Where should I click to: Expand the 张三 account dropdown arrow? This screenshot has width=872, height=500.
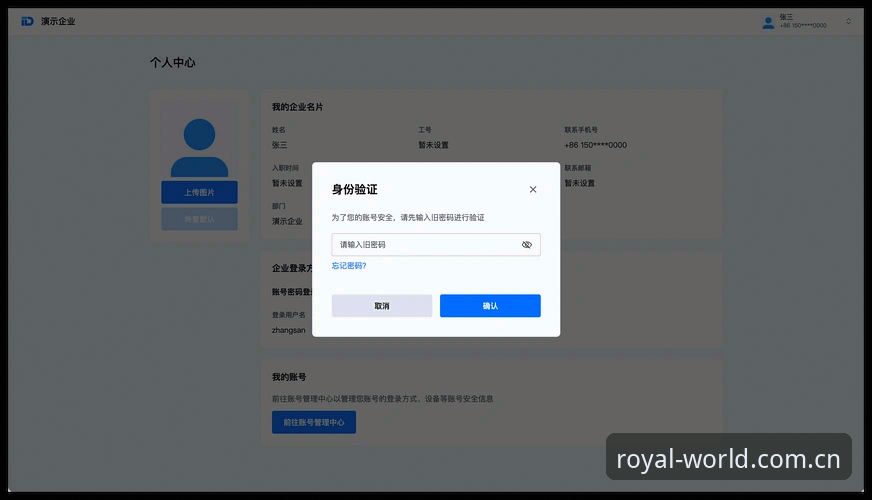pyautogui.click(x=848, y=21)
